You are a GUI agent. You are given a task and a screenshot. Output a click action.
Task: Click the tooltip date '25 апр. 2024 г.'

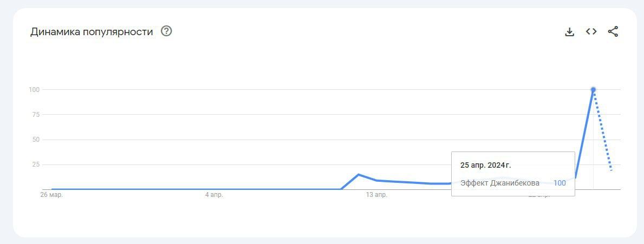pyautogui.click(x=485, y=165)
